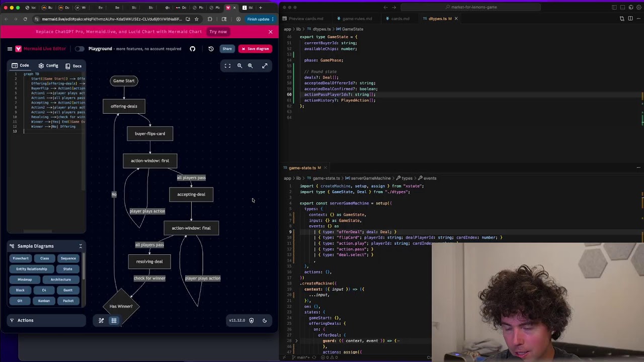
Task: Click the offering-deals node in diagram
Action: tap(124, 106)
